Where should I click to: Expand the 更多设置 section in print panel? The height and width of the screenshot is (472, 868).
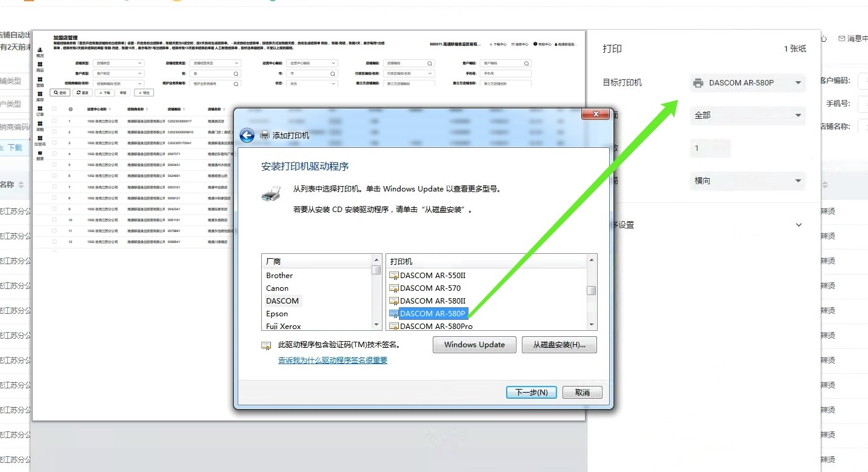click(x=799, y=225)
